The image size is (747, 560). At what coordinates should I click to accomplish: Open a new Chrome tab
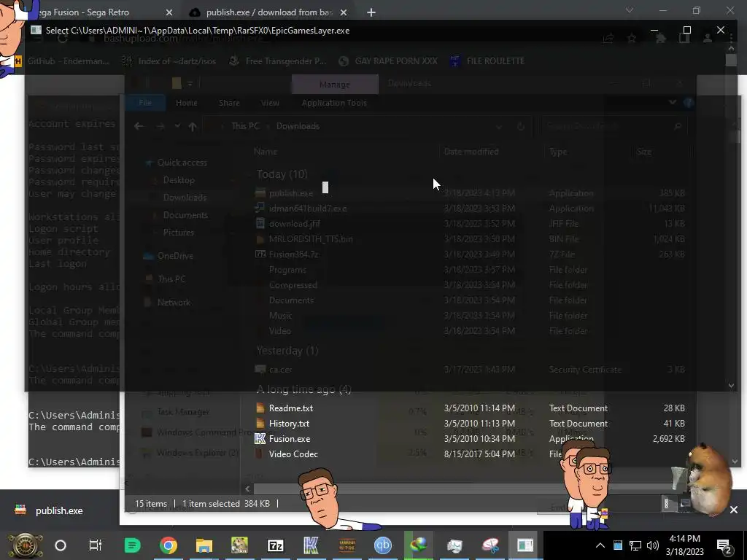371,12
